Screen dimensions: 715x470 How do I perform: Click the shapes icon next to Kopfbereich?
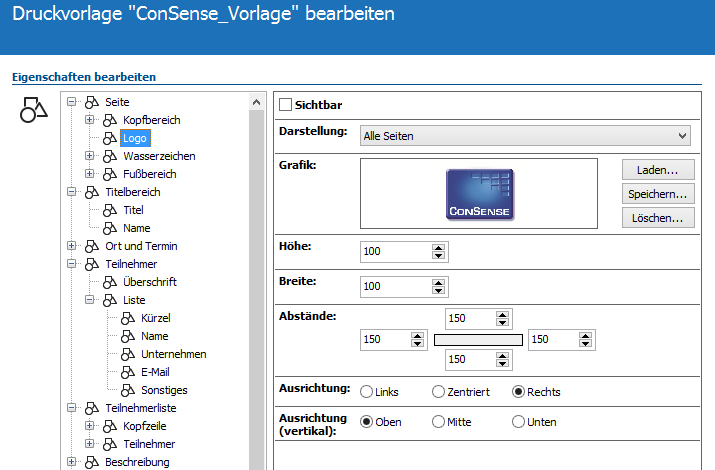110,120
